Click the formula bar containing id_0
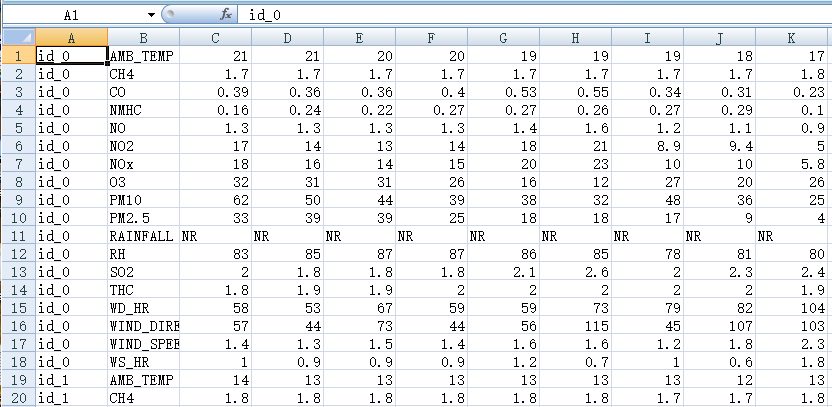This screenshot has width=832, height=407. [x=534, y=15]
